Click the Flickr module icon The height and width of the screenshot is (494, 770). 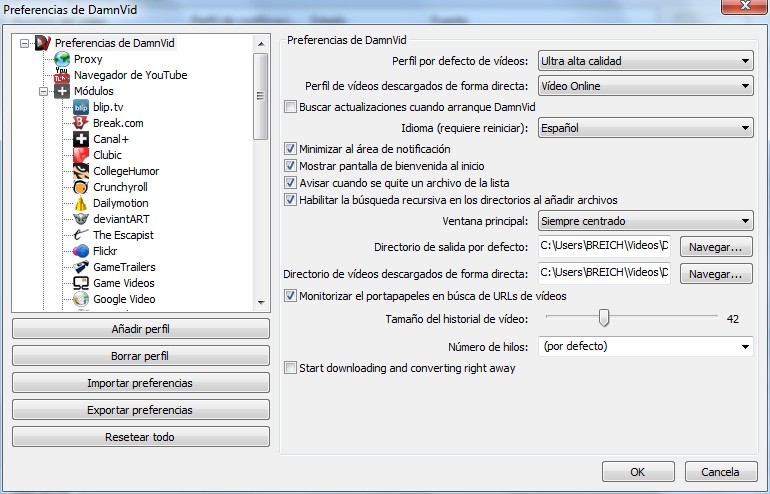(x=81, y=251)
